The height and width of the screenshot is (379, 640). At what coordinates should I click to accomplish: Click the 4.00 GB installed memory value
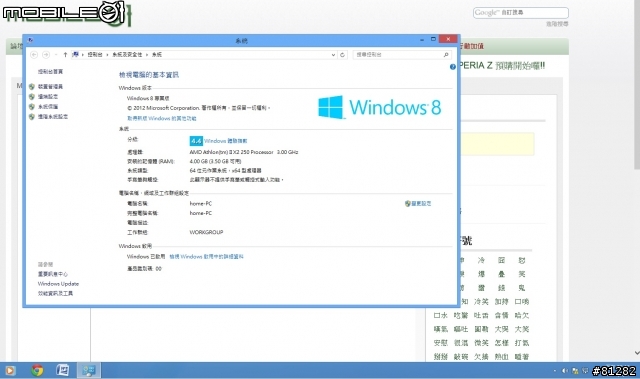coord(215,162)
